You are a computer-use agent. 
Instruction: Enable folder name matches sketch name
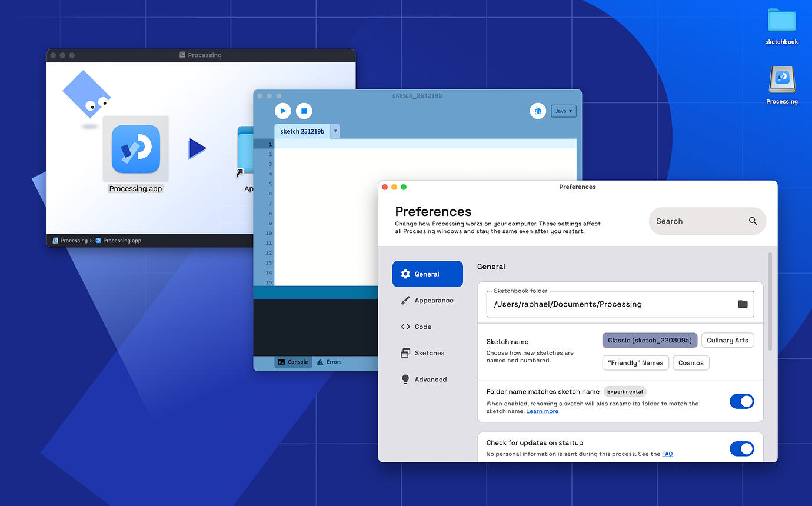pyautogui.click(x=742, y=401)
